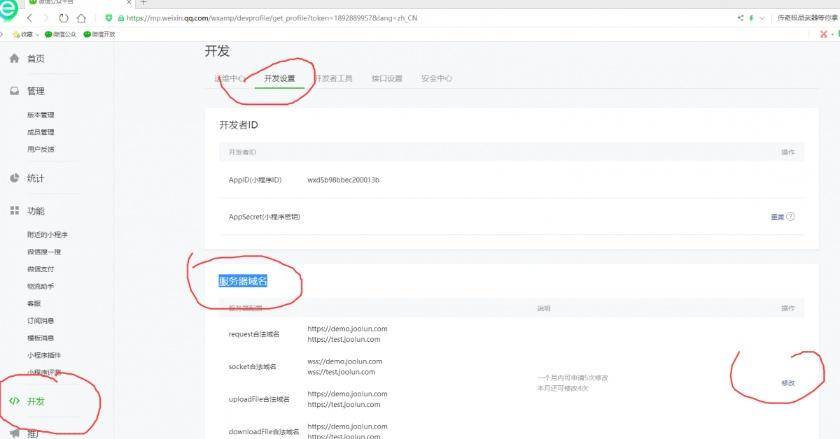Screen dimensions: 840x439
Task: Open 小程序插件 in the sidebar
Action: (x=44, y=355)
